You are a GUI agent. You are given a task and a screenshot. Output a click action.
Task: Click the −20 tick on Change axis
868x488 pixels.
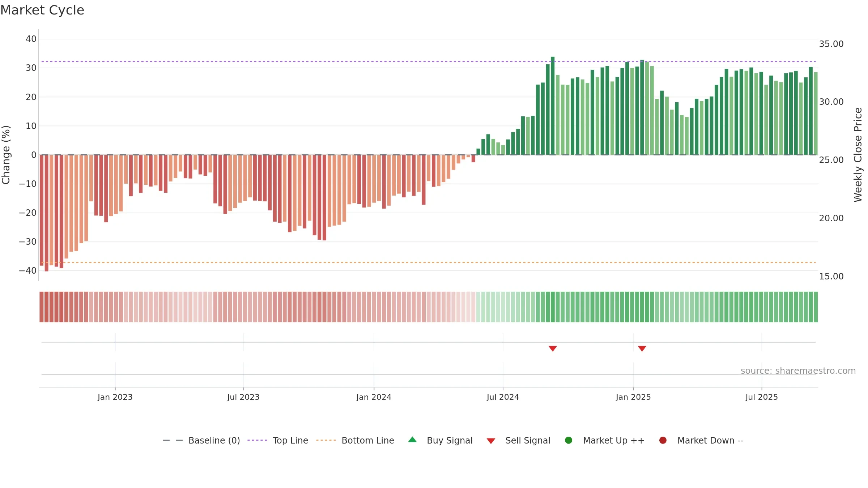tap(28, 213)
